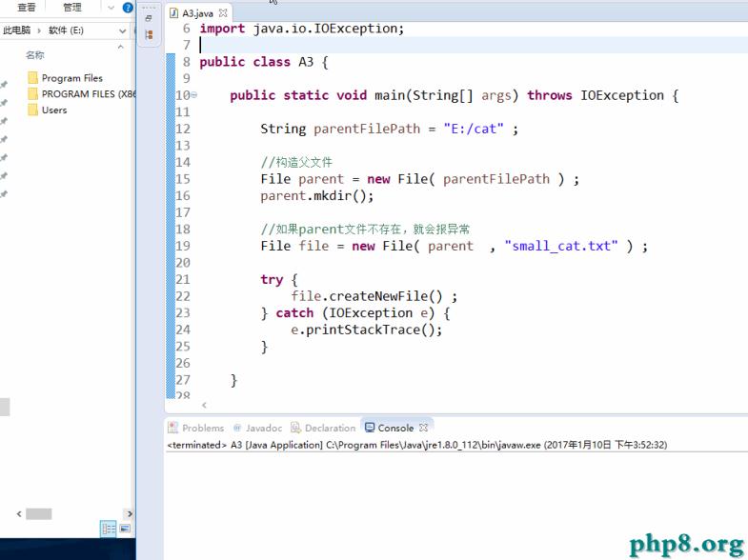748x560 pixels.
Task: Click the Console tab icon
Action: click(x=370, y=428)
